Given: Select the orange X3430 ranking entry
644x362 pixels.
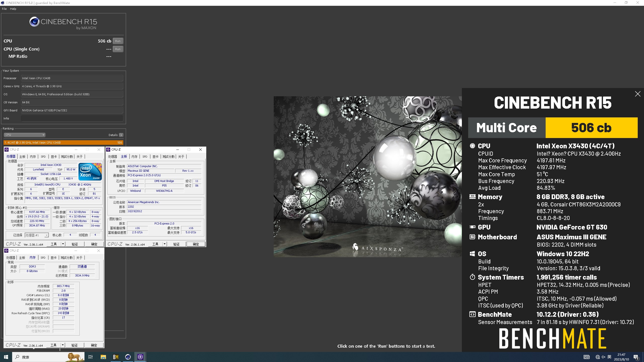Looking at the screenshot, I should (x=63, y=143).
